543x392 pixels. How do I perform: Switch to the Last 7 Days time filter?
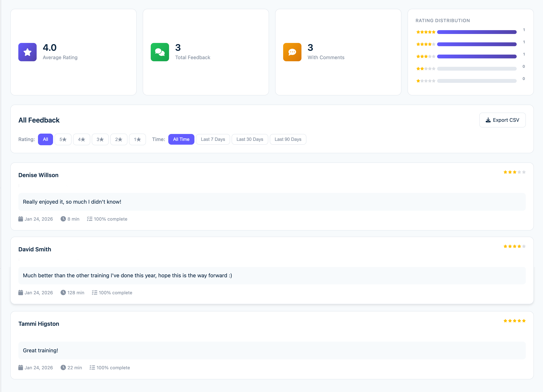click(213, 139)
